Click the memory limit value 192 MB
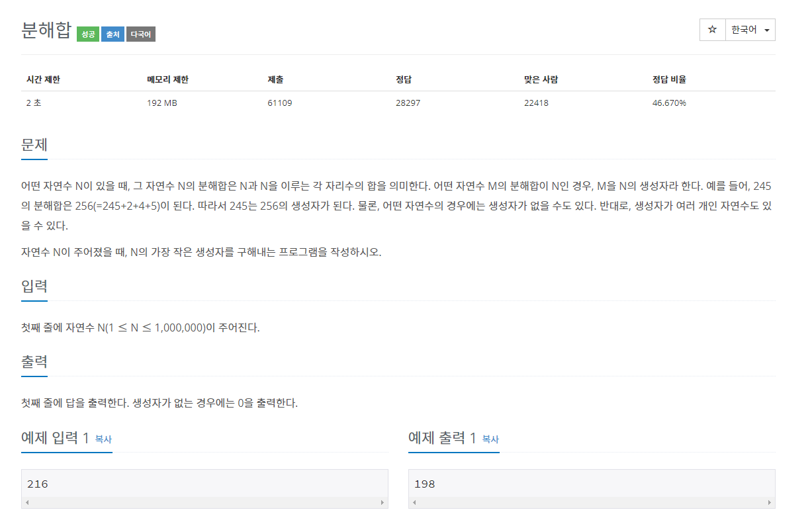This screenshot has height=526, width=812. coord(162,103)
